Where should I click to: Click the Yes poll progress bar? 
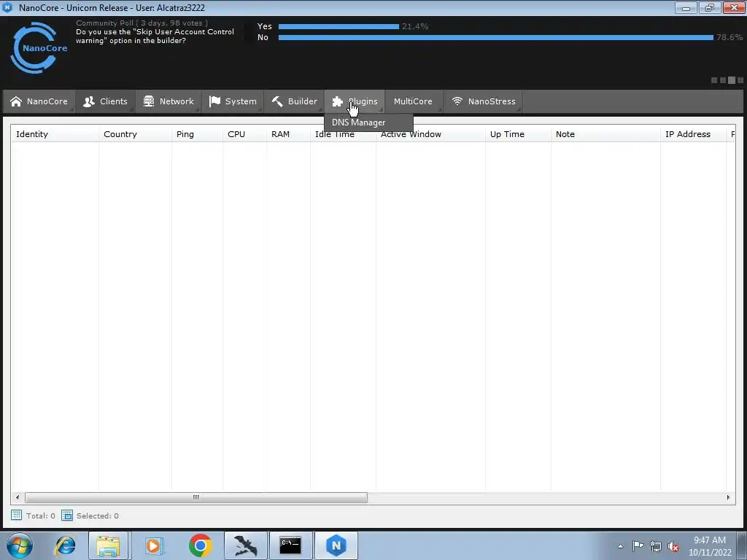tap(338, 27)
